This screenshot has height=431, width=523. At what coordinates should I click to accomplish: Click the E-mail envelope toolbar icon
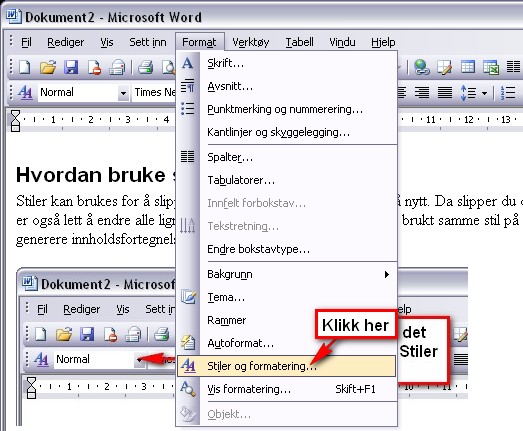[117, 67]
